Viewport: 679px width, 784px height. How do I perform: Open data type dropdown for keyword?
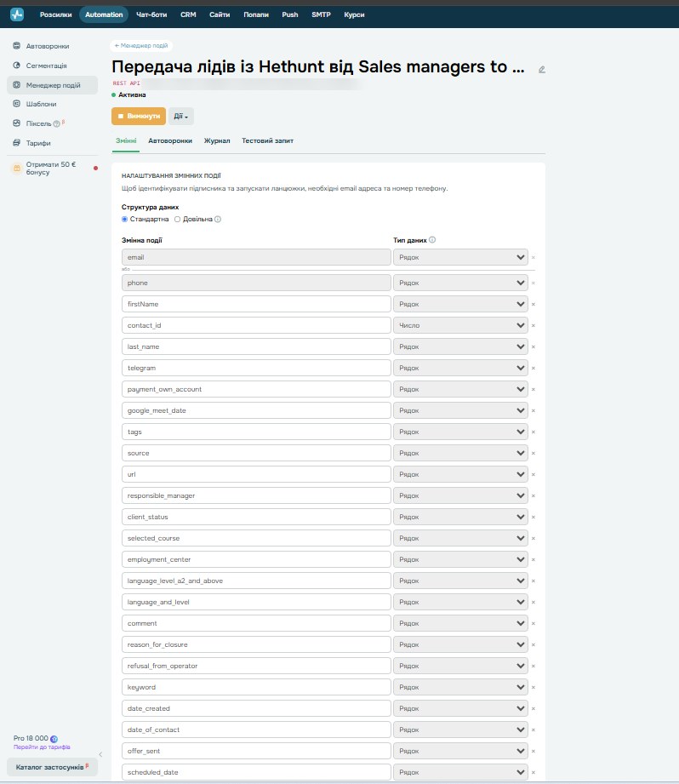point(460,687)
